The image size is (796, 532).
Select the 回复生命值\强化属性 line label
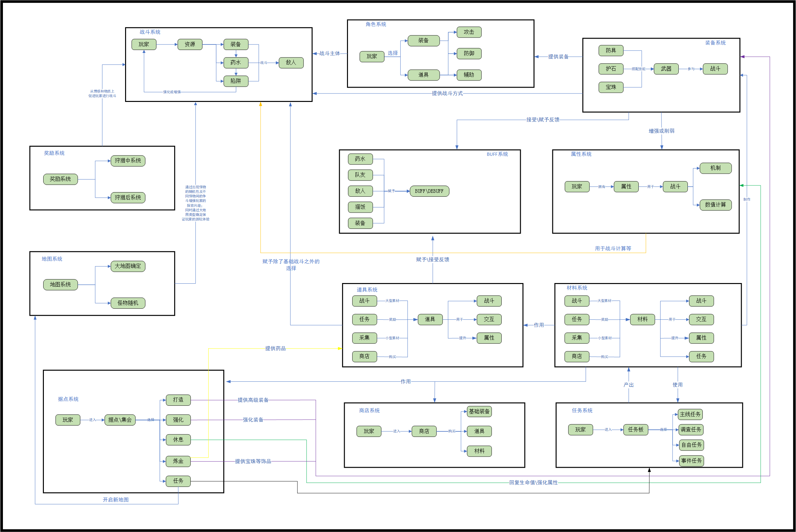click(533, 482)
